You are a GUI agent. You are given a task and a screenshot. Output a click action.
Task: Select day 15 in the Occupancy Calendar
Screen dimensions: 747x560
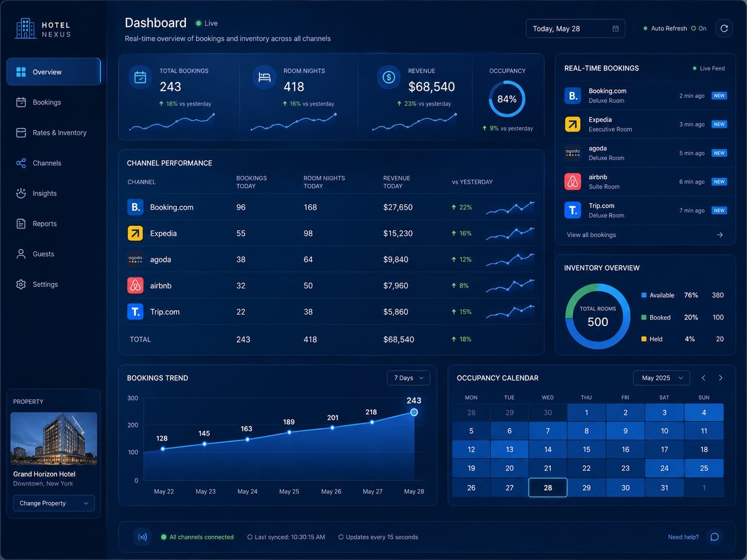click(x=587, y=449)
